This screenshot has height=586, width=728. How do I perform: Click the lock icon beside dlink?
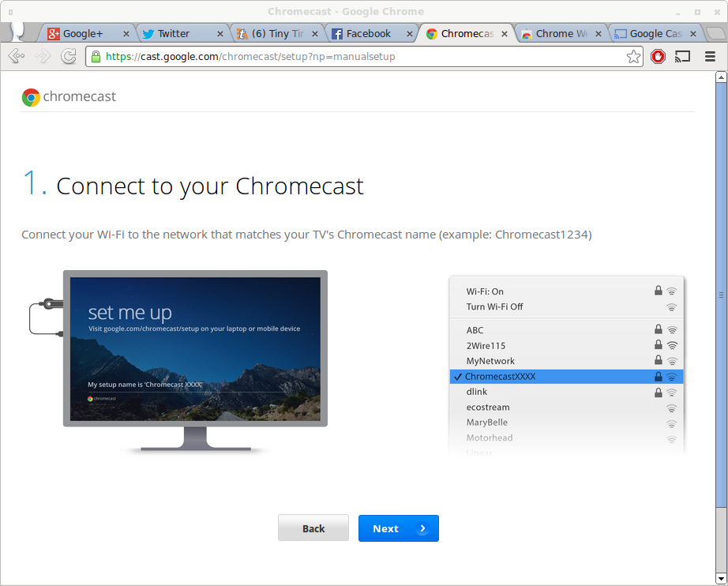click(x=659, y=393)
